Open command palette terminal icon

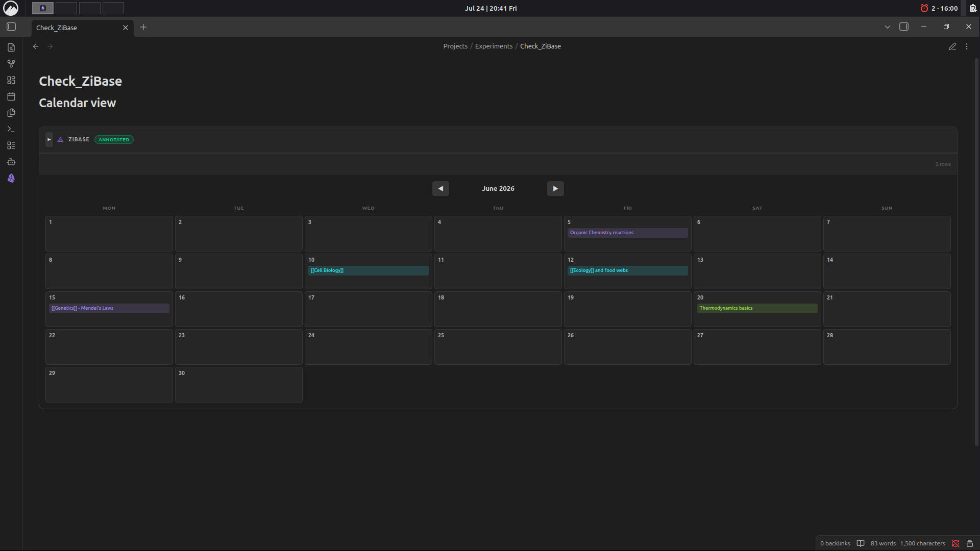point(11,129)
